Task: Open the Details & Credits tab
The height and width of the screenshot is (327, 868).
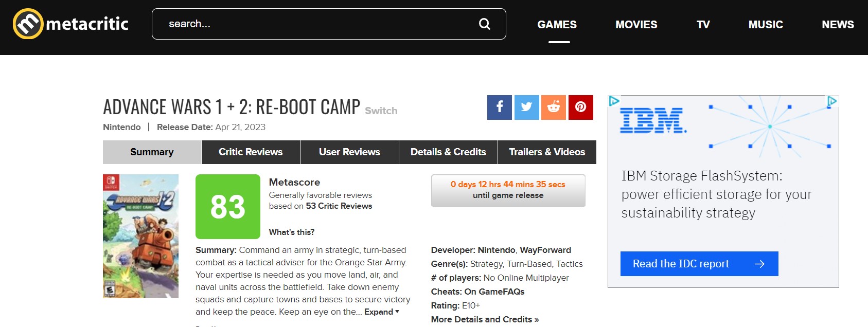Action: coord(448,152)
